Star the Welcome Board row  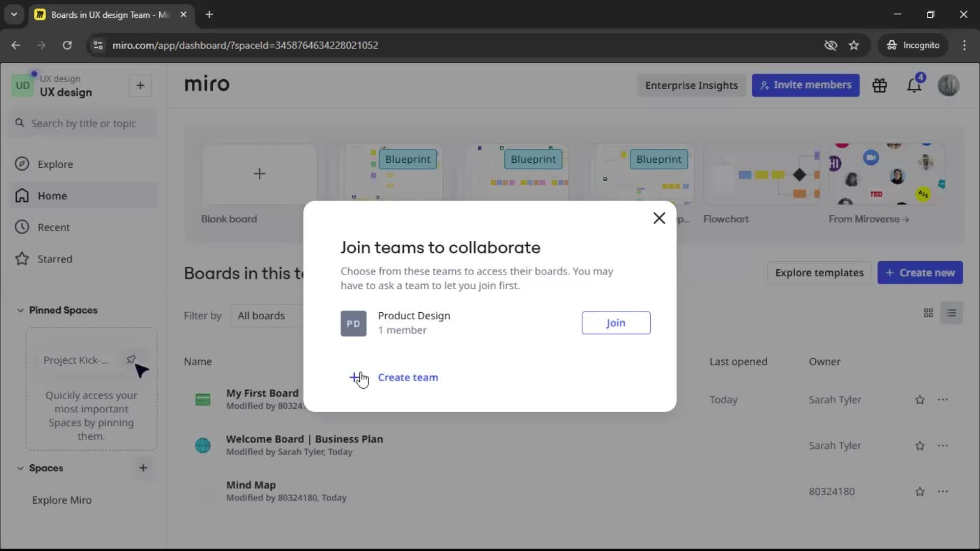pos(920,446)
